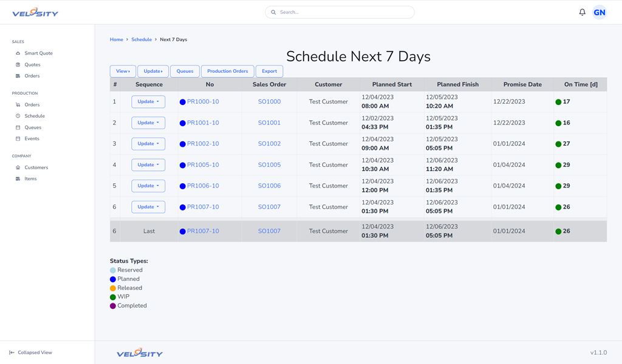Go to Production Orders in sidebar
The image size is (622, 364).
(32, 105)
